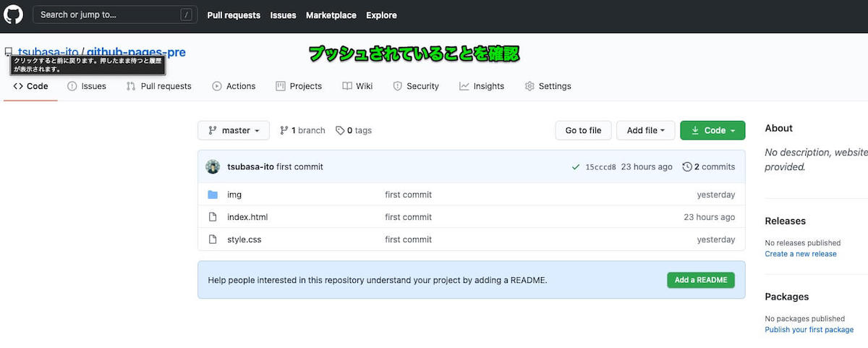Expand the green Code download dropdown

tap(712, 130)
